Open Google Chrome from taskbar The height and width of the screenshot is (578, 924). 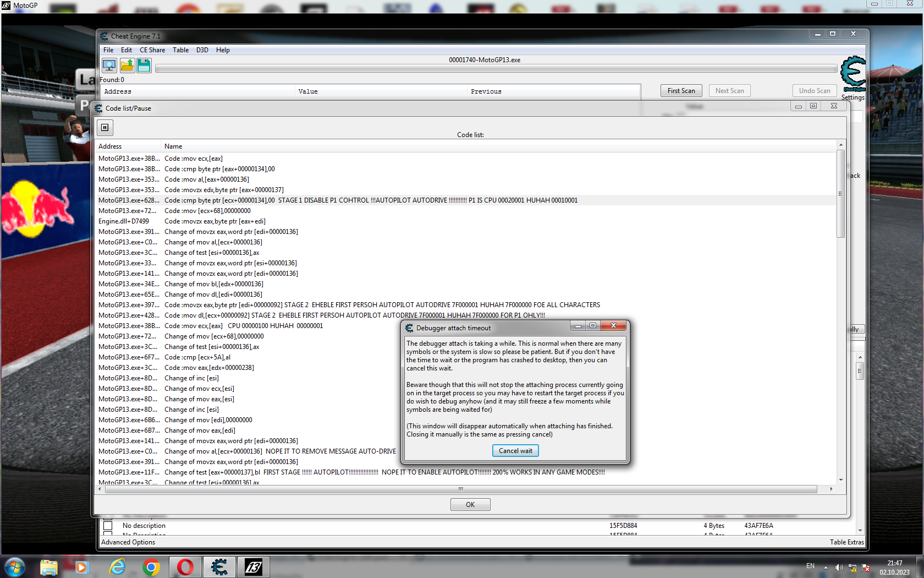click(x=151, y=567)
